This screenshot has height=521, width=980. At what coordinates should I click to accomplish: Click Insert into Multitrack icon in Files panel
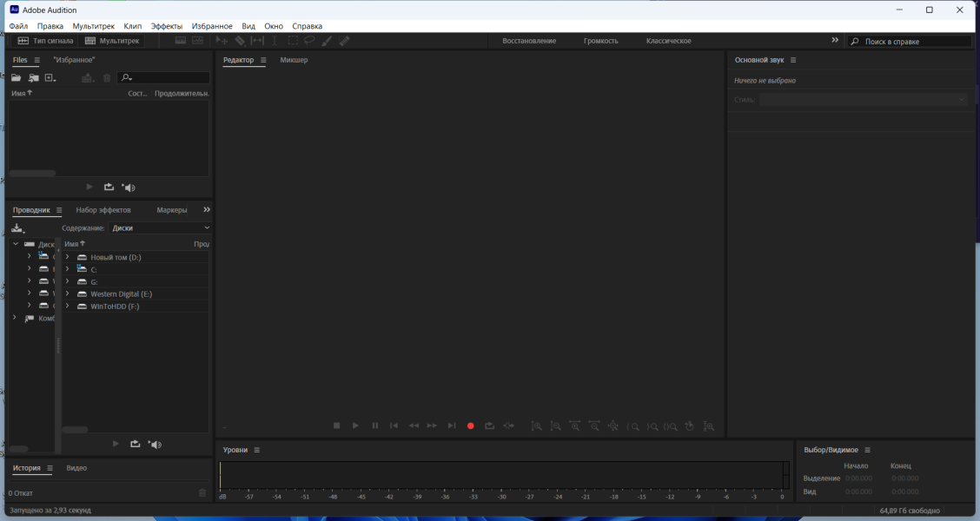[x=88, y=77]
